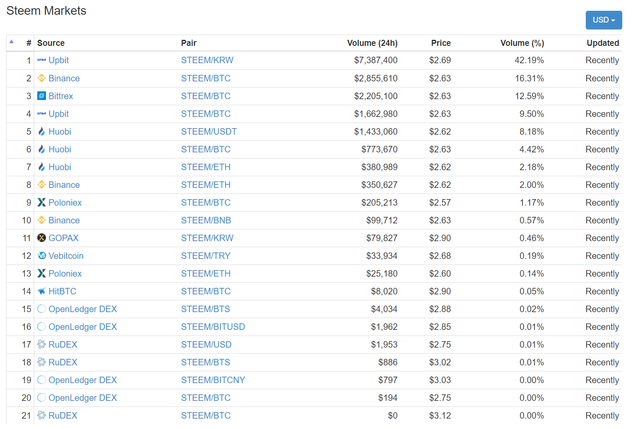Viewport: 640px width, 429px height.
Task: Open Huobi link in row 5
Action: click(60, 131)
